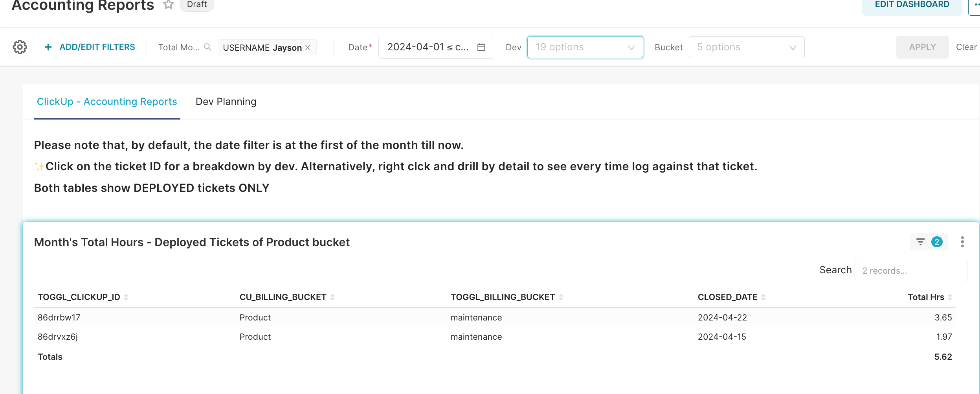Image resolution: width=980 pixels, height=394 pixels.
Task: Click the TOGGL_CLICKUP_ID column header
Action: pyautogui.click(x=79, y=297)
